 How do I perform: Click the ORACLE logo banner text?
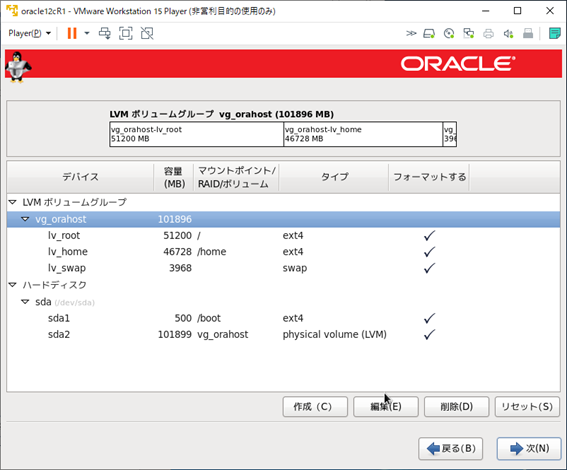pyautogui.click(x=458, y=64)
